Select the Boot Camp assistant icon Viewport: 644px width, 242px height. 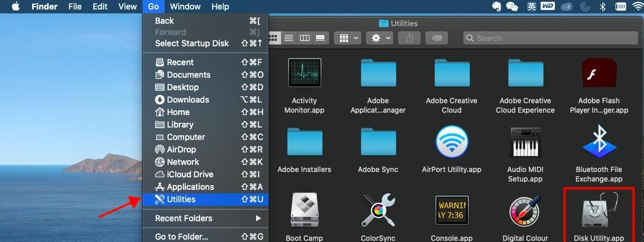pyautogui.click(x=304, y=211)
